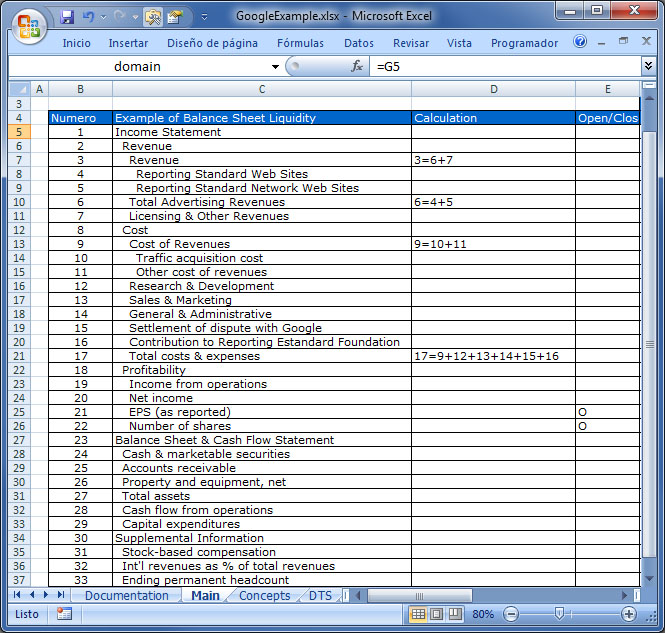Viewport: 665px width, 633px height.
Task: Click horizontal scrollbar left arrow
Action: tap(358, 596)
